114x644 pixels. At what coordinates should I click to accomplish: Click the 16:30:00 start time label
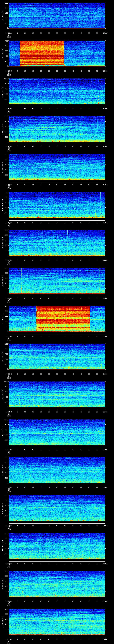(9, 639)
